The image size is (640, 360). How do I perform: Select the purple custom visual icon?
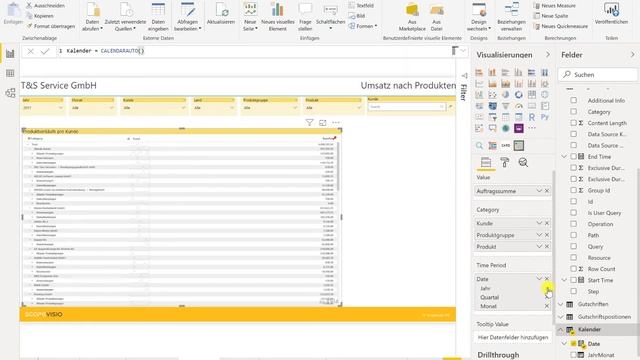coord(518,128)
